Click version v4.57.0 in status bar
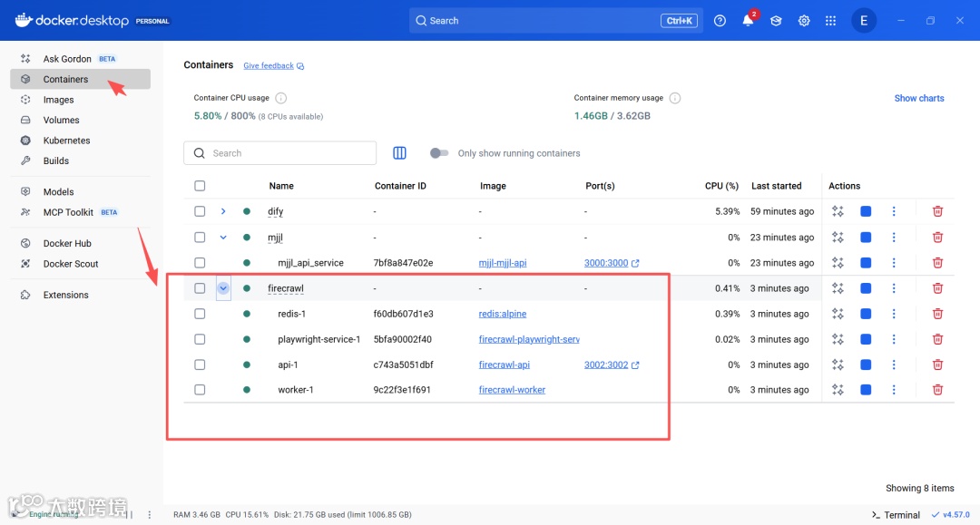Image resolution: width=980 pixels, height=525 pixels. click(x=951, y=515)
